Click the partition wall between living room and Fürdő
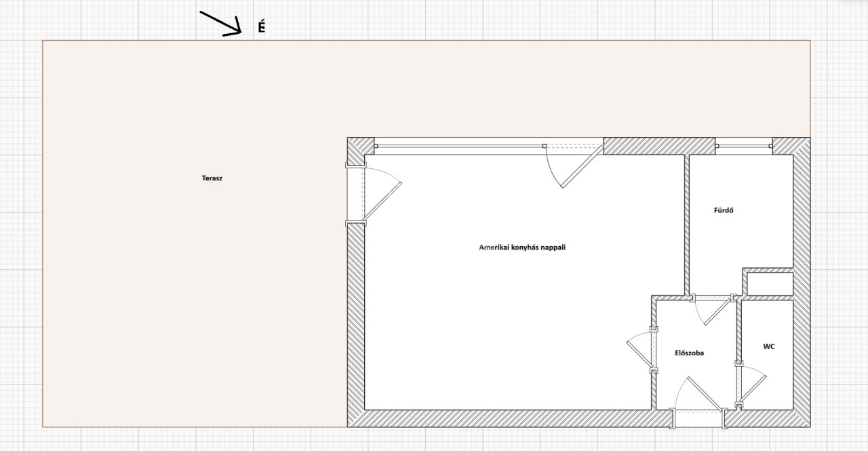The width and height of the screenshot is (868, 451). (686, 224)
